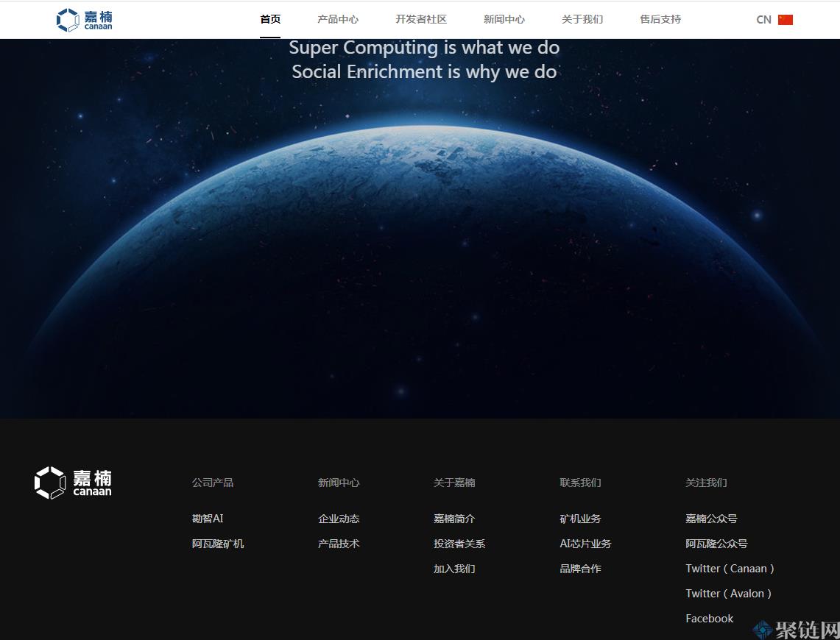Go to the 首页 nav item

(x=270, y=19)
